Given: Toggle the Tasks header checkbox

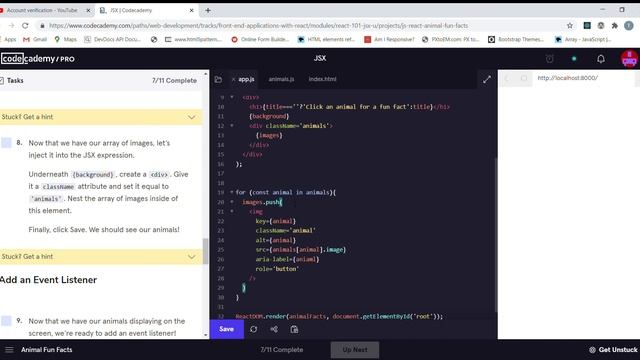Looking at the screenshot, I should click(x=2, y=81).
